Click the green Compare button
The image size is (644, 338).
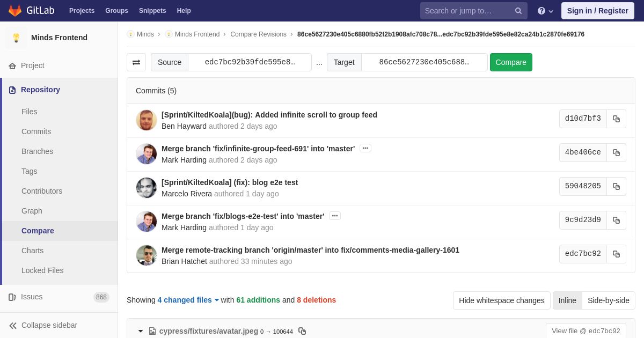coord(511,62)
